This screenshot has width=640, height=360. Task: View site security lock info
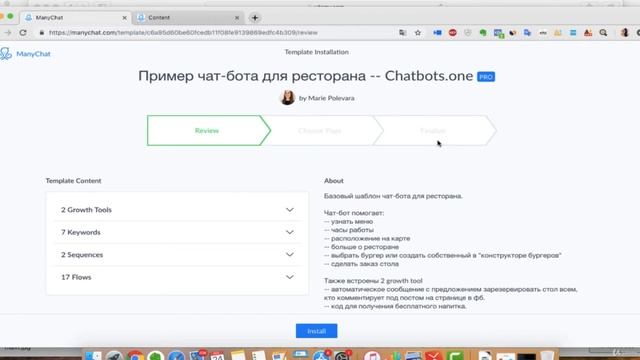(42, 33)
